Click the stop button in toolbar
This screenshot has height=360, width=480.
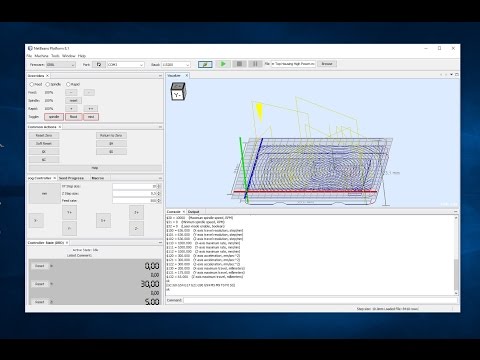[239, 64]
